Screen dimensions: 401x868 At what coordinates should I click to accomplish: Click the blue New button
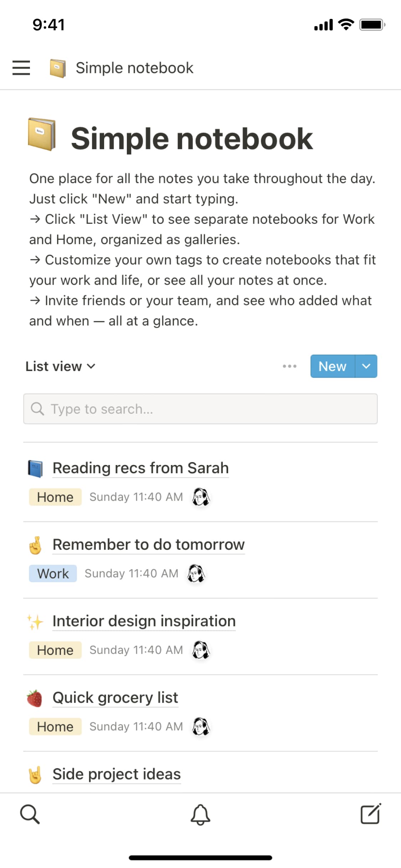(332, 366)
